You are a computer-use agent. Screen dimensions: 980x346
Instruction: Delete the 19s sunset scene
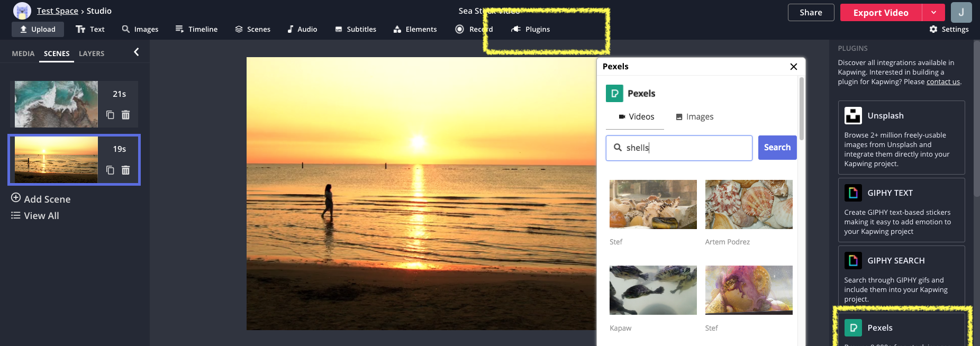[126, 170]
